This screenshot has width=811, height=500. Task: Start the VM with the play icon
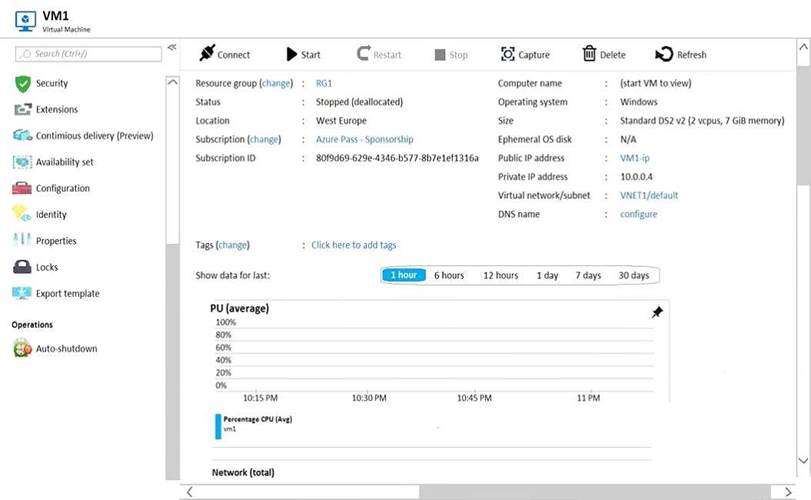[291, 54]
